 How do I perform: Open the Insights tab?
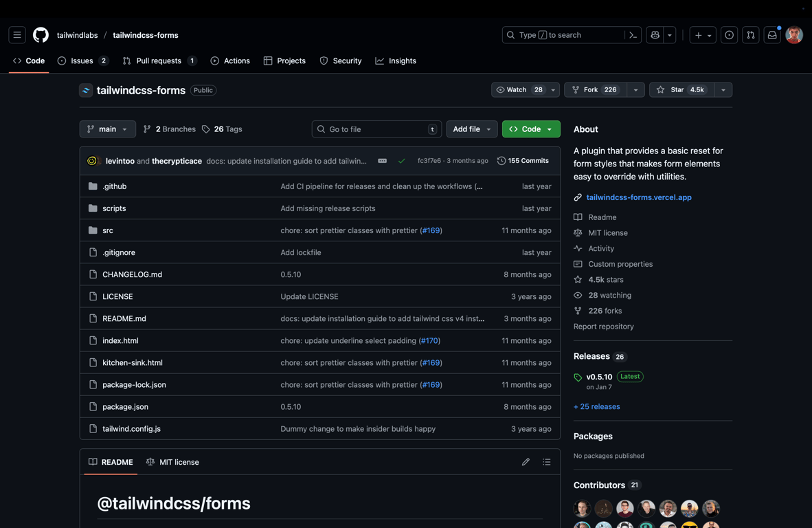click(x=396, y=60)
